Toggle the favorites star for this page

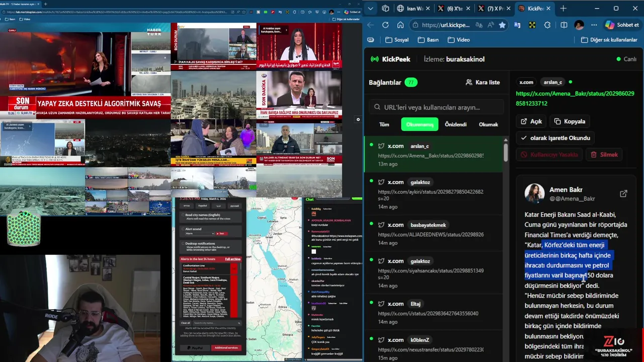point(502,25)
